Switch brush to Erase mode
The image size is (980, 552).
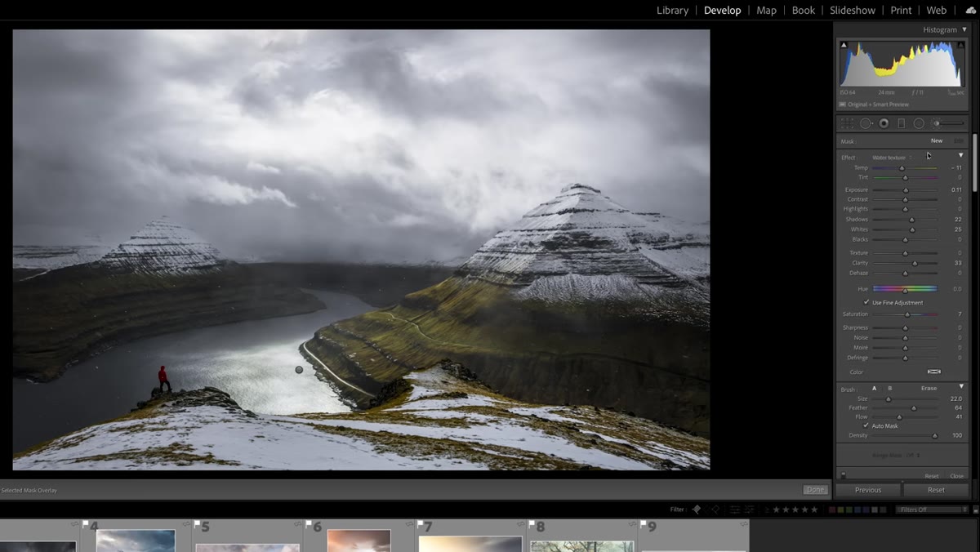pyautogui.click(x=929, y=388)
